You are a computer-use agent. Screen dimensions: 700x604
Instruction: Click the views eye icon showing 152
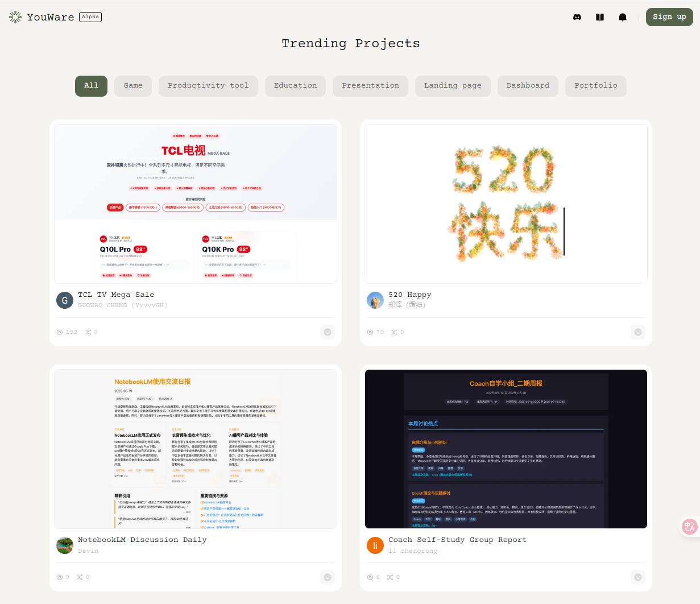(60, 332)
